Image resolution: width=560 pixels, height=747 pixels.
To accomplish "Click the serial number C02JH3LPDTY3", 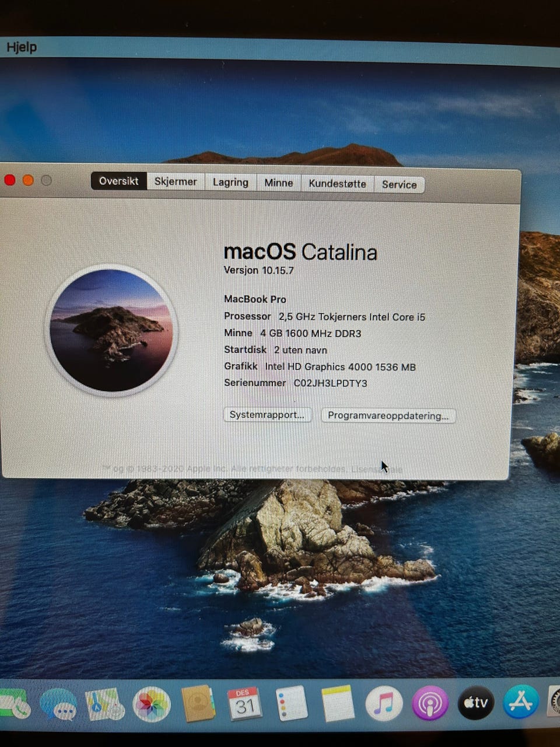I will [x=330, y=383].
